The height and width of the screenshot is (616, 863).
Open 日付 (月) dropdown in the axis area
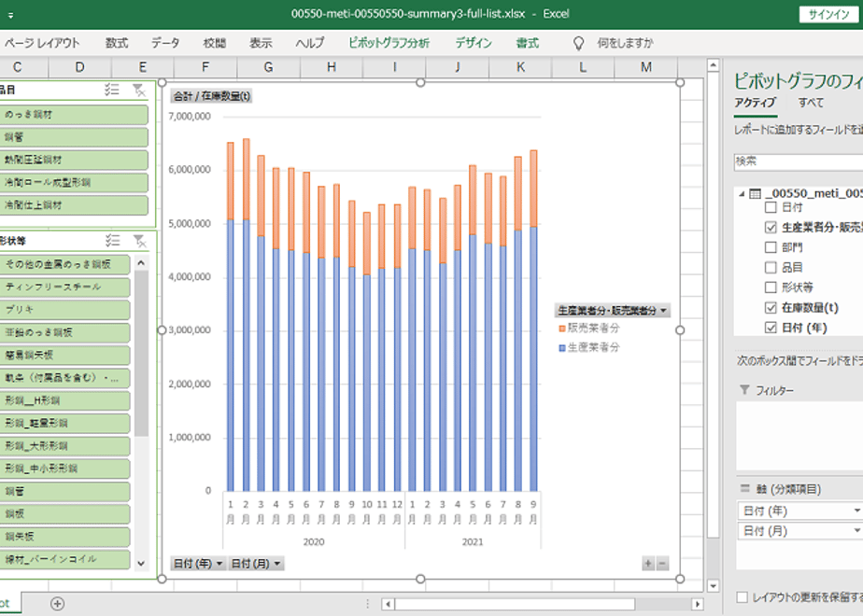coord(856,531)
